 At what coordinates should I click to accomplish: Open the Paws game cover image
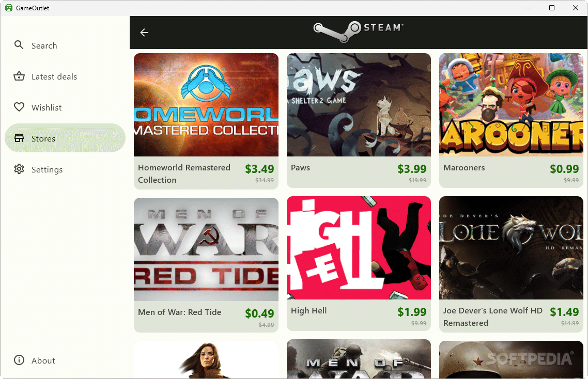point(359,105)
